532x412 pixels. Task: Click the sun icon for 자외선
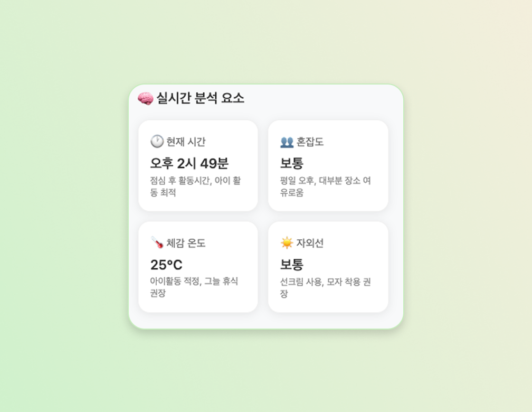coord(287,242)
